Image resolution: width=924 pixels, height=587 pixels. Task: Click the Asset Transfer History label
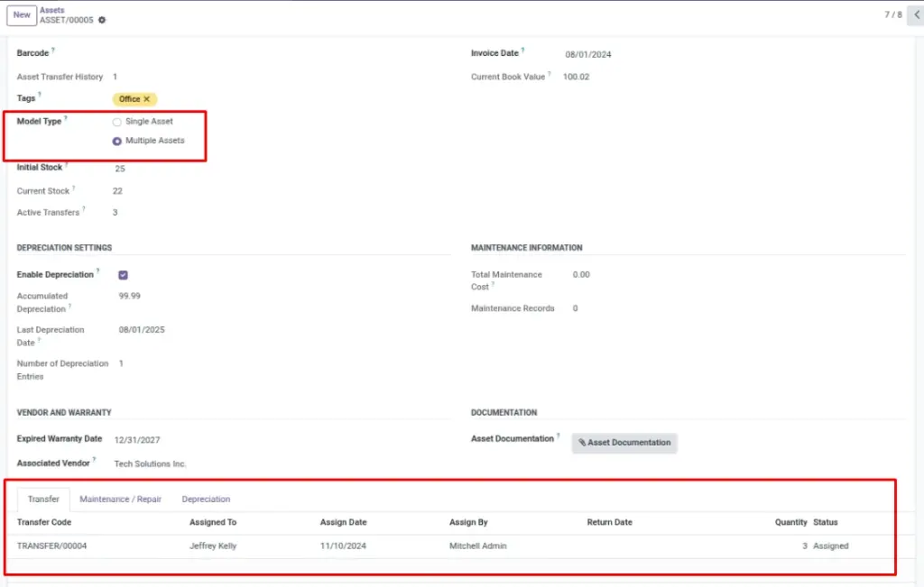[60, 77]
